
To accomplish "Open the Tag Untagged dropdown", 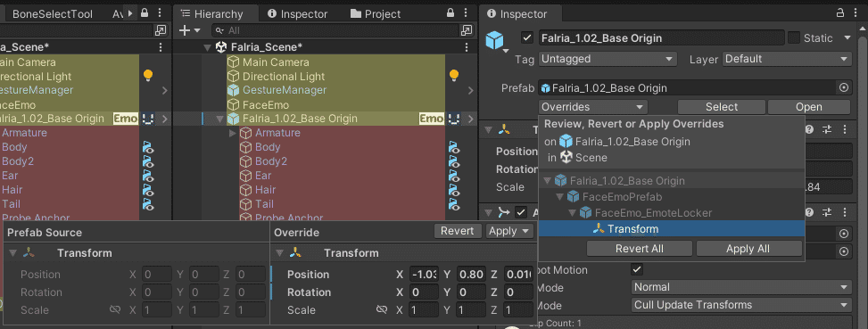I will pos(608,59).
